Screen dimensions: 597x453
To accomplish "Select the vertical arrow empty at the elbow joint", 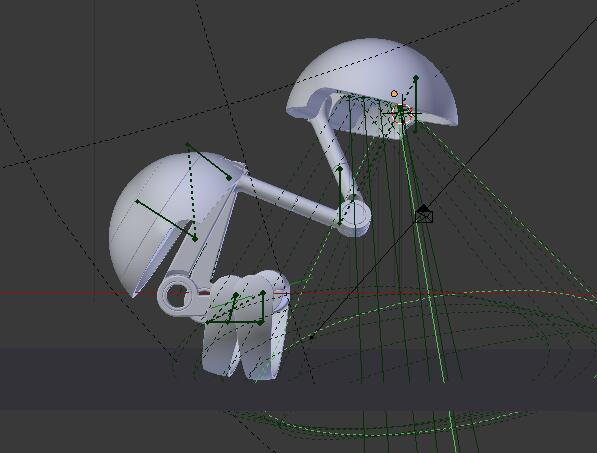I will (340, 195).
